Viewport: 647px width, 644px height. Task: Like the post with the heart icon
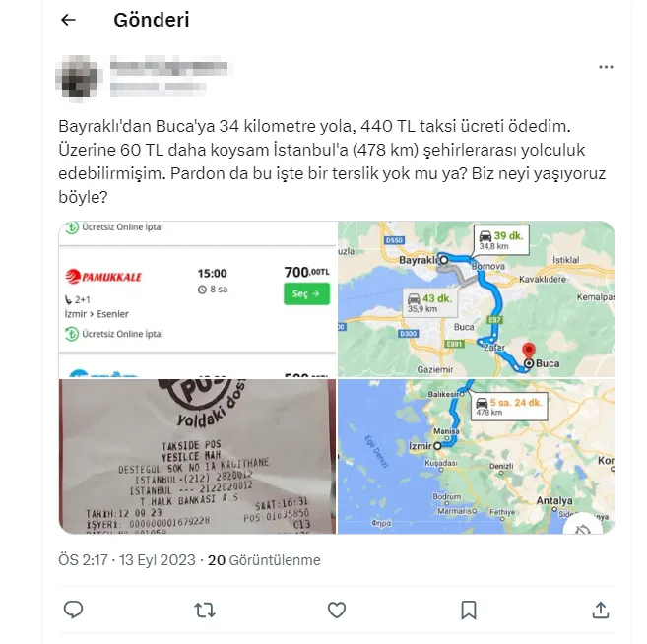coord(337,610)
